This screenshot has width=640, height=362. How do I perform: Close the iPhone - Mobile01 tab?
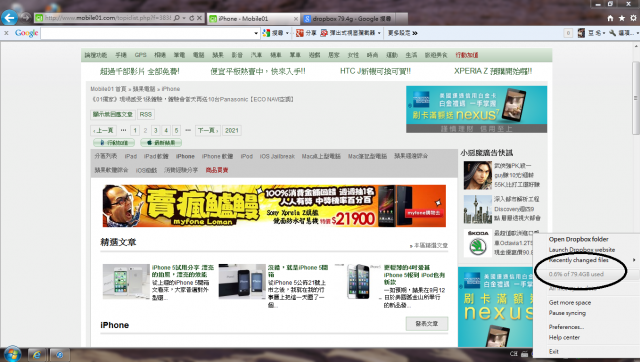pyautogui.click(x=296, y=19)
